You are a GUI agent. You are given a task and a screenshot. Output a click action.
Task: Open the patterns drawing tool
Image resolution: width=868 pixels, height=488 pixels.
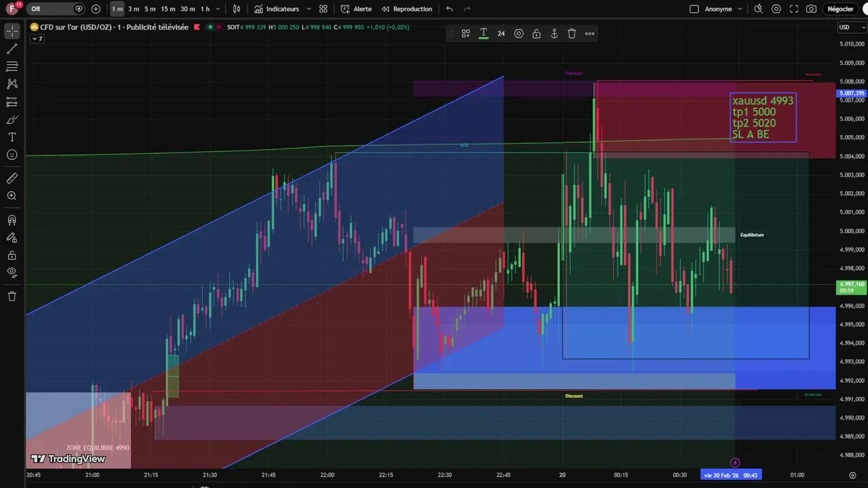pyautogui.click(x=12, y=84)
